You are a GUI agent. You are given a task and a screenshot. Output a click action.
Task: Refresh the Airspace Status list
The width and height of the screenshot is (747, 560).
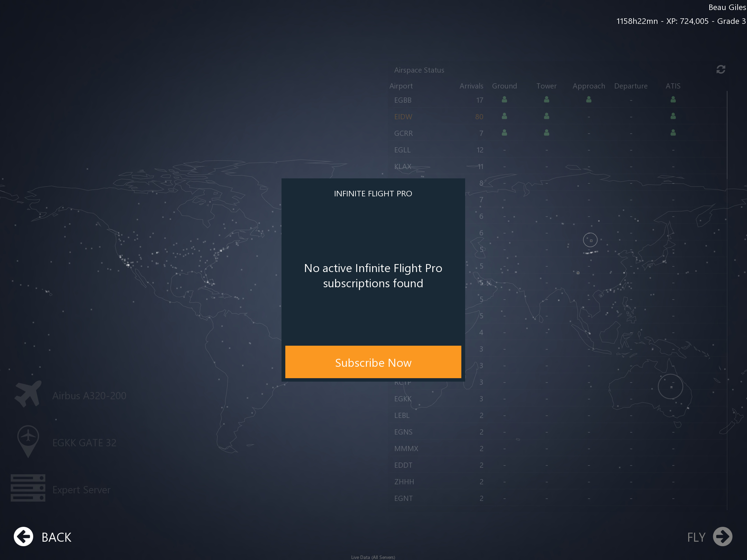(721, 69)
